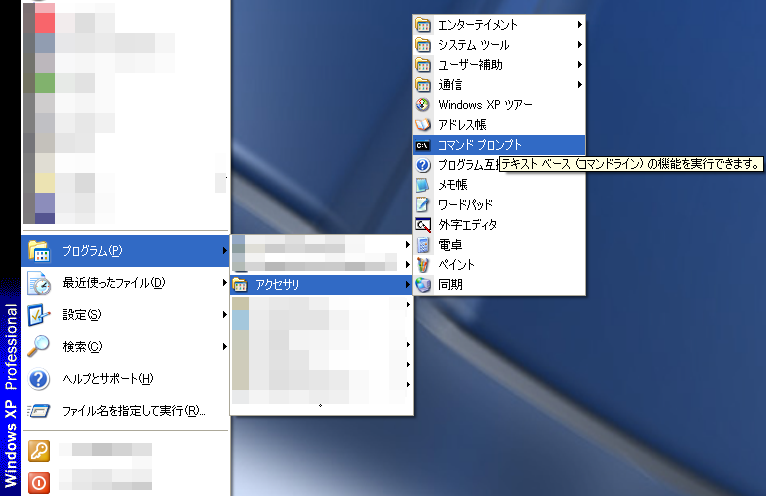Click the アクセサリ label text
Screen dimensions: 766x496
[277, 285]
